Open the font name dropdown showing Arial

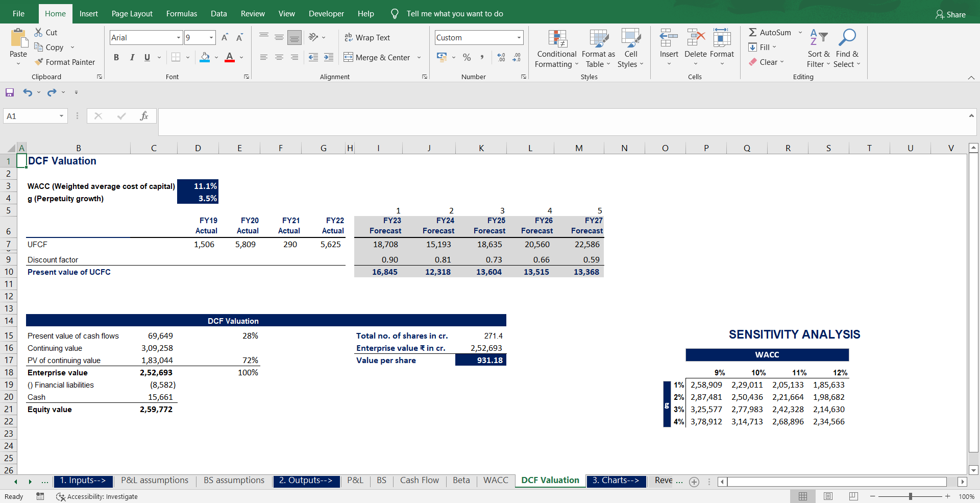tap(179, 37)
